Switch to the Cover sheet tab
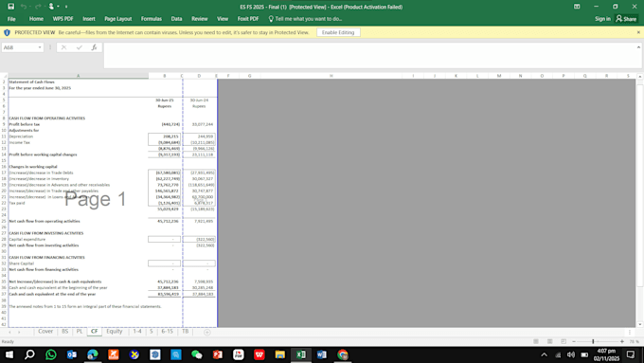Screen dimensions: 644x363 tap(45, 332)
